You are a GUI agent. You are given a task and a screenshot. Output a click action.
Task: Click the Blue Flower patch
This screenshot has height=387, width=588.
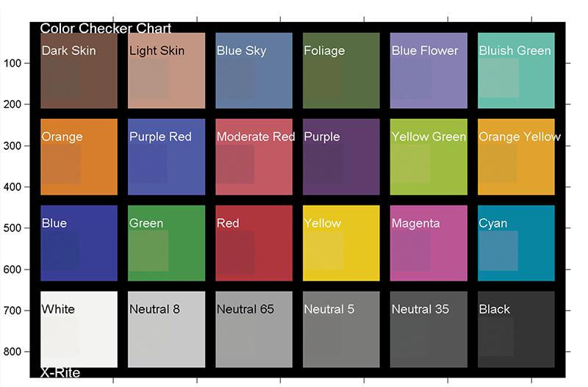tap(429, 70)
